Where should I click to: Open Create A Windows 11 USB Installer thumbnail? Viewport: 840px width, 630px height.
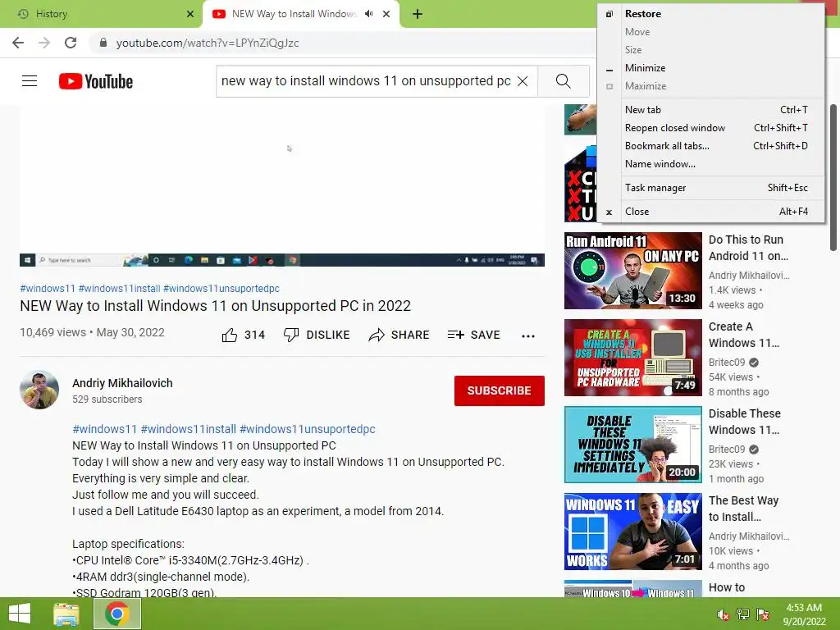pos(633,358)
